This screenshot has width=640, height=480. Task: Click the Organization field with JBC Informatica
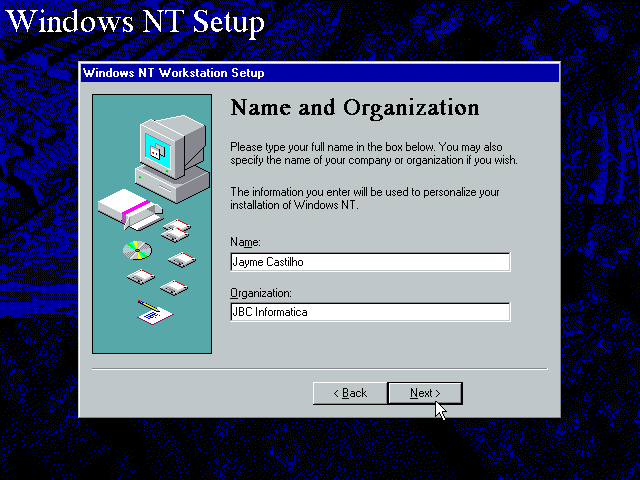[369, 312]
